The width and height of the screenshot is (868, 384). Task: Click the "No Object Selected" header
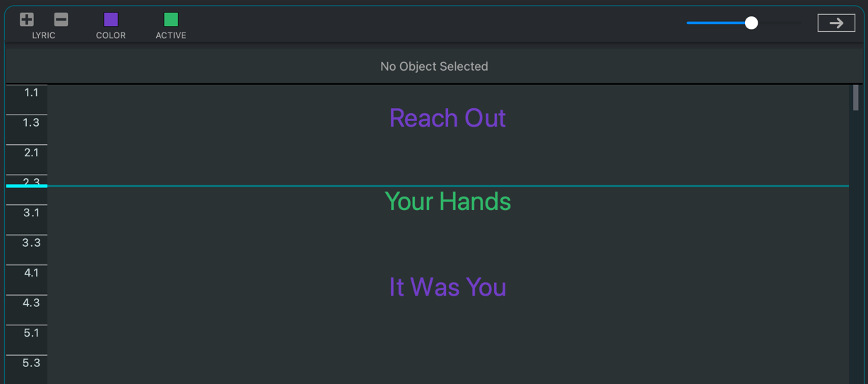434,66
